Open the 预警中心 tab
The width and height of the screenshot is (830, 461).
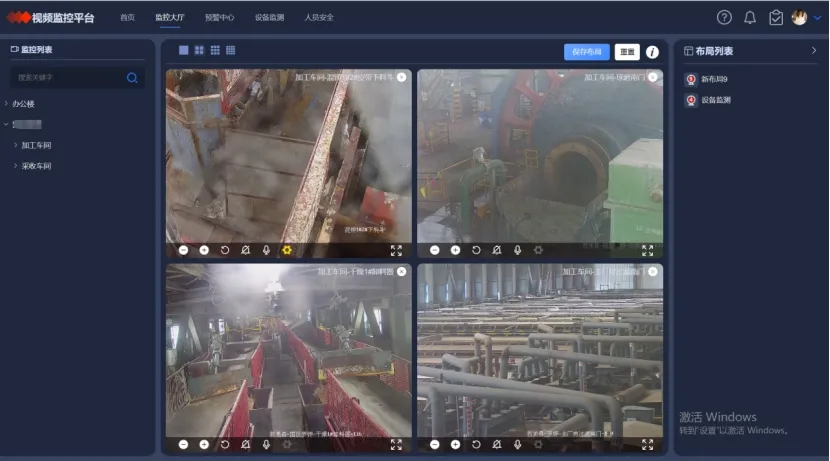pos(220,17)
